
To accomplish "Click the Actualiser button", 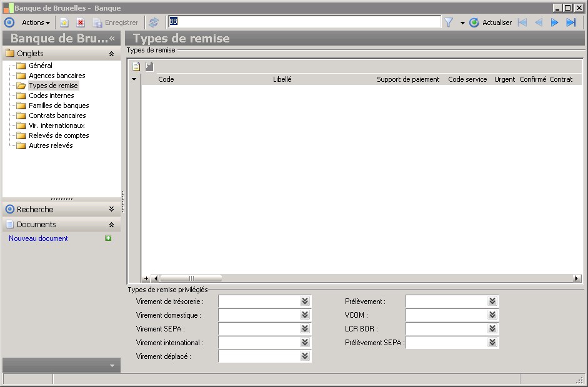I will coord(491,22).
